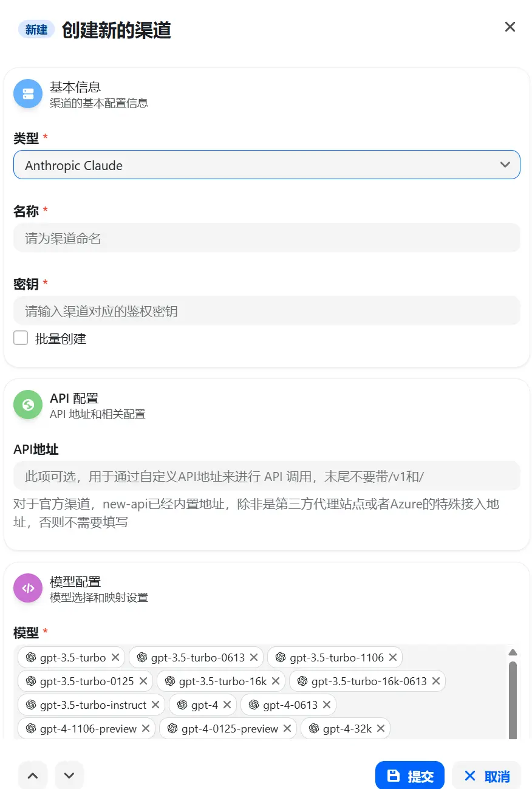The image size is (532, 789).
Task: Click the downward navigation arrow at bottom left
Action: (x=69, y=775)
